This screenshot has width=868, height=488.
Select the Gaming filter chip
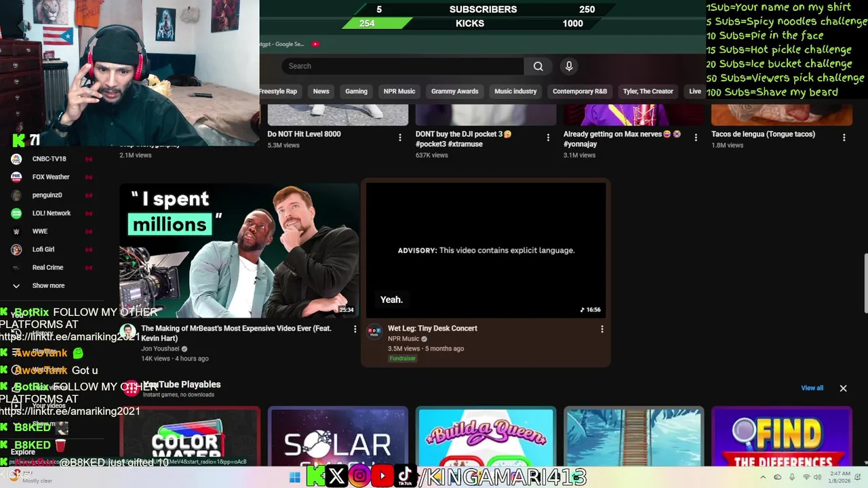click(x=356, y=91)
